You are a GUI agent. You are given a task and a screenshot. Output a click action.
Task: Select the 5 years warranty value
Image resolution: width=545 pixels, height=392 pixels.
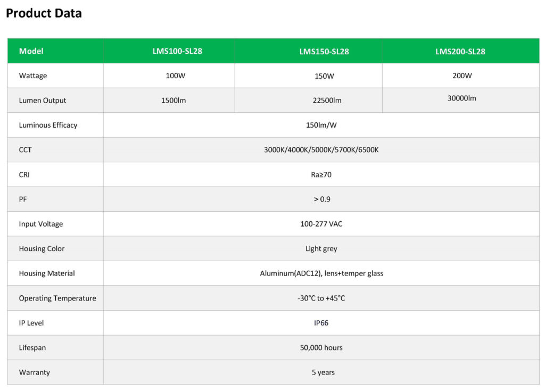coord(323,372)
